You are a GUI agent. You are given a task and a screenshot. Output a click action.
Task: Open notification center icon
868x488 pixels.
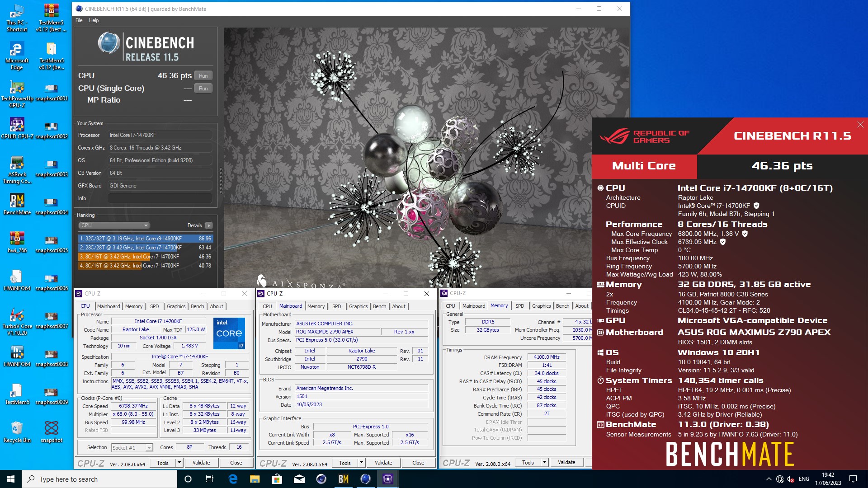tap(853, 479)
